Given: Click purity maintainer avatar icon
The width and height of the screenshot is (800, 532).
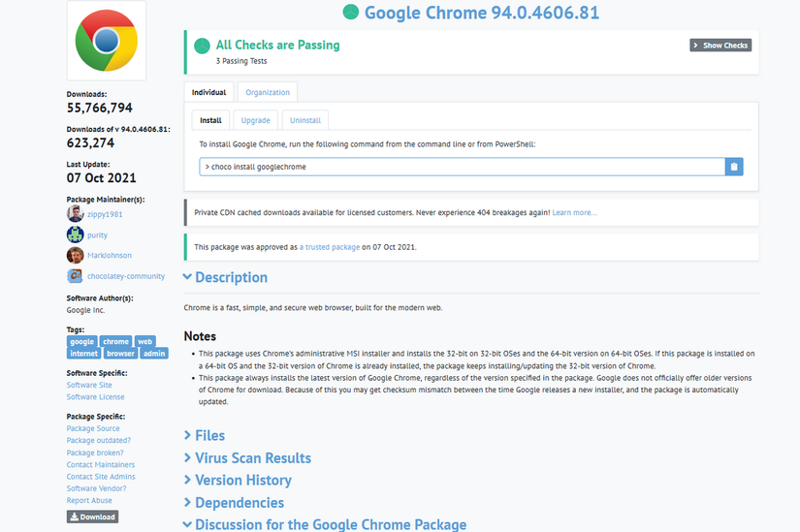Looking at the screenshot, I should (x=75, y=235).
